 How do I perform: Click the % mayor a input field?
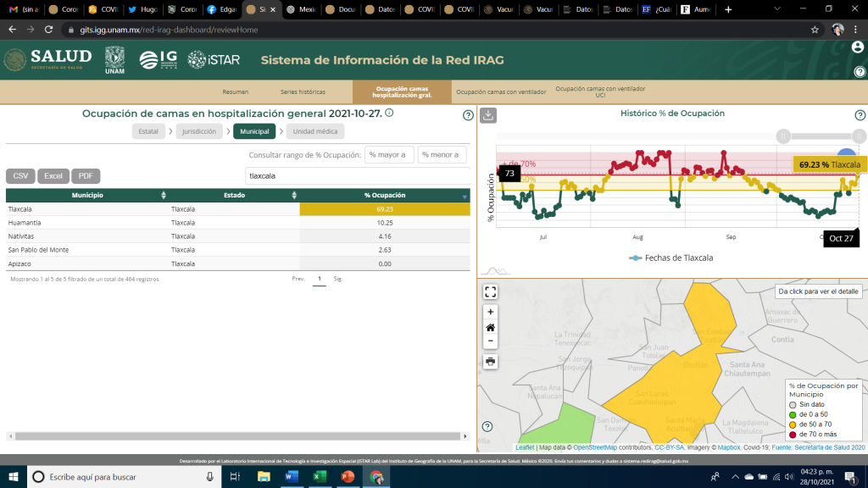[x=389, y=154]
